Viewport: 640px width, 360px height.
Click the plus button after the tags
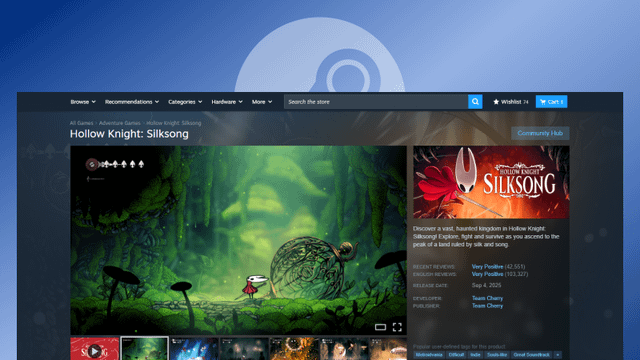[558, 355]
